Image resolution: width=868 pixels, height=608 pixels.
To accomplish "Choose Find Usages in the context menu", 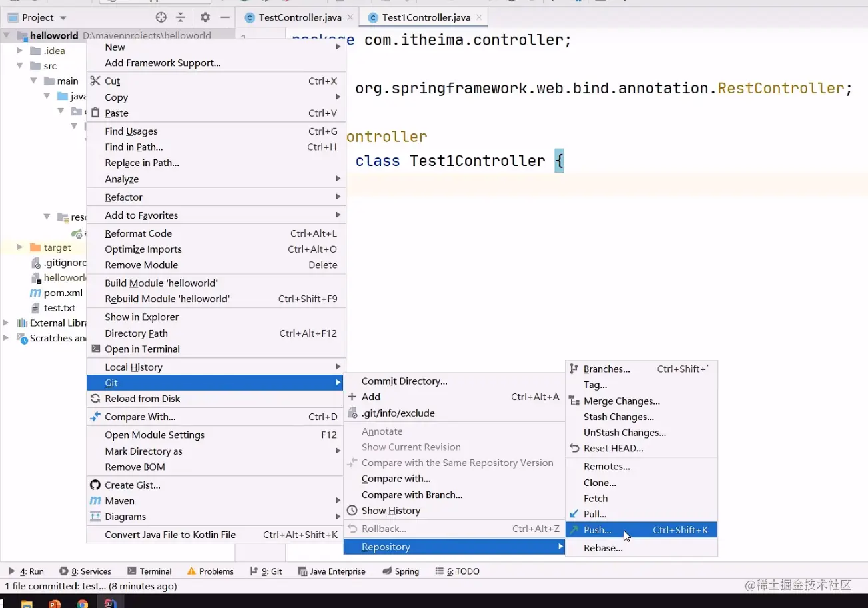I will 217,131.
